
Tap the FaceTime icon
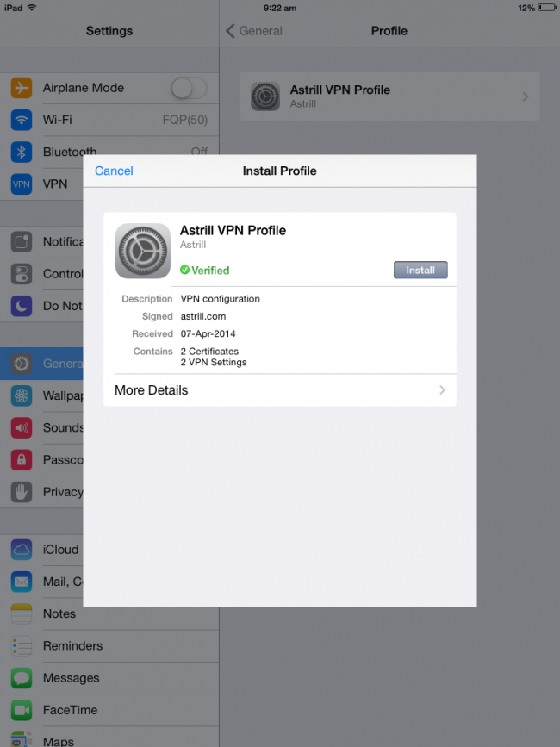pyautogui.click(x=22, y=710)
